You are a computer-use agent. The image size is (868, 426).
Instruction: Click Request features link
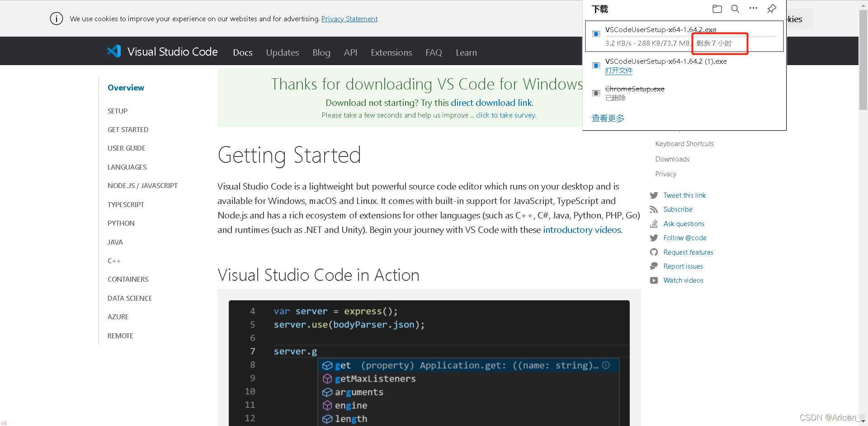(688, 252)
